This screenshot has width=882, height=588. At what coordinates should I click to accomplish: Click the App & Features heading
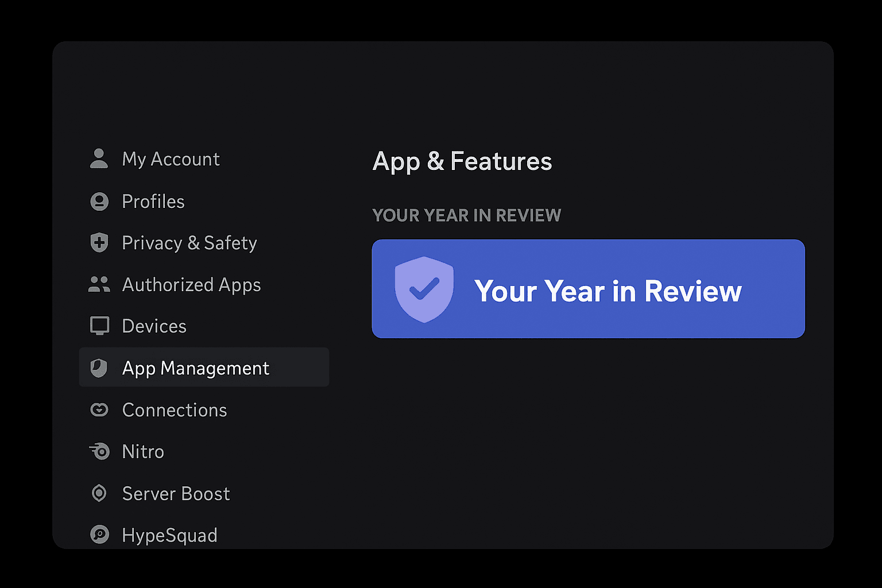click(x=462, y=161)
